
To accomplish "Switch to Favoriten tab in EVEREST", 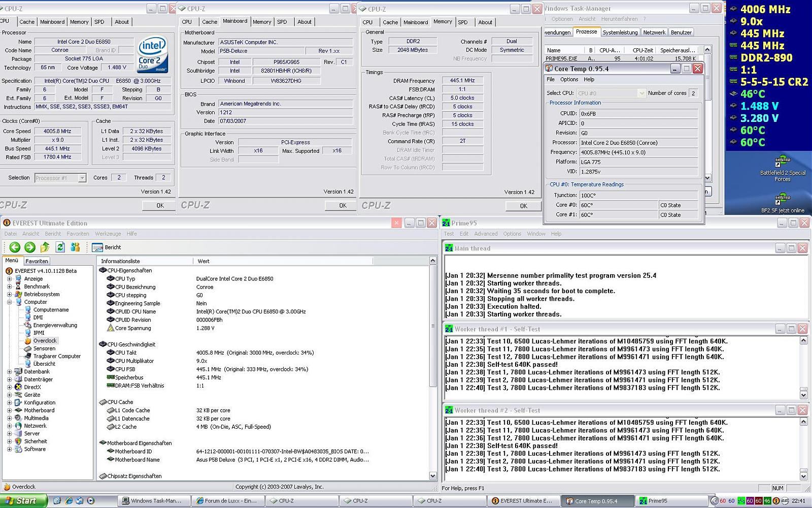I will click(x=37, y=261).
